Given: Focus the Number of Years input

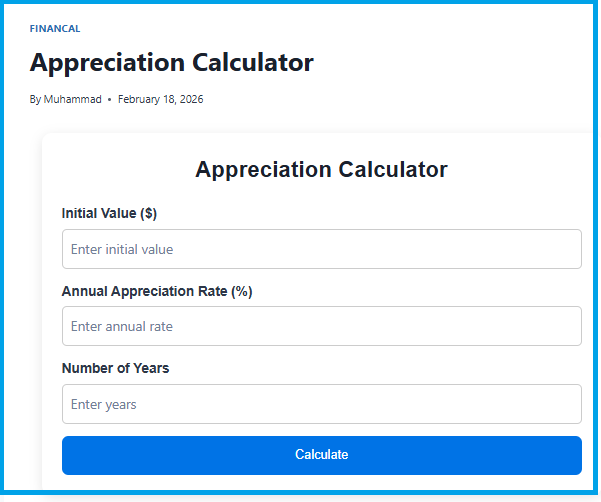Looking at the screenshot, I should pos(321,404).
